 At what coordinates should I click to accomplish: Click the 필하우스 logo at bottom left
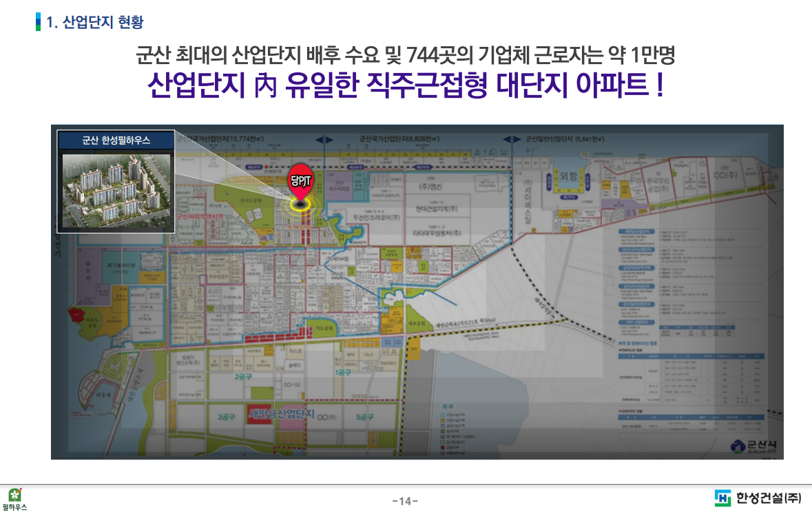14,499
